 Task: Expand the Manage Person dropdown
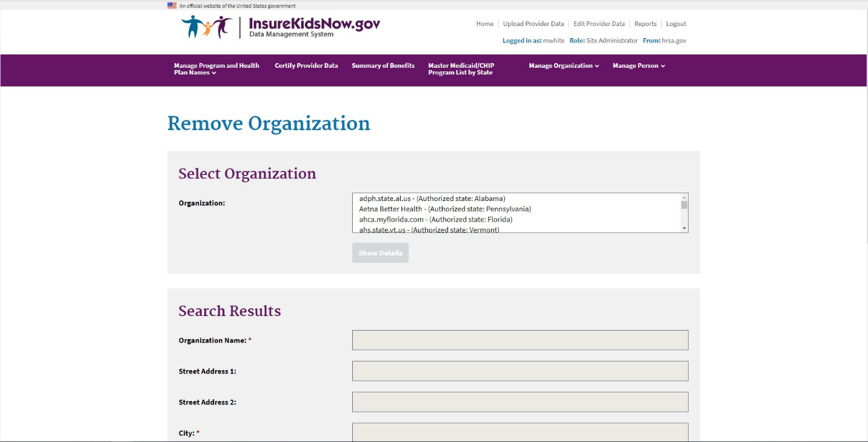pos(639,65)
